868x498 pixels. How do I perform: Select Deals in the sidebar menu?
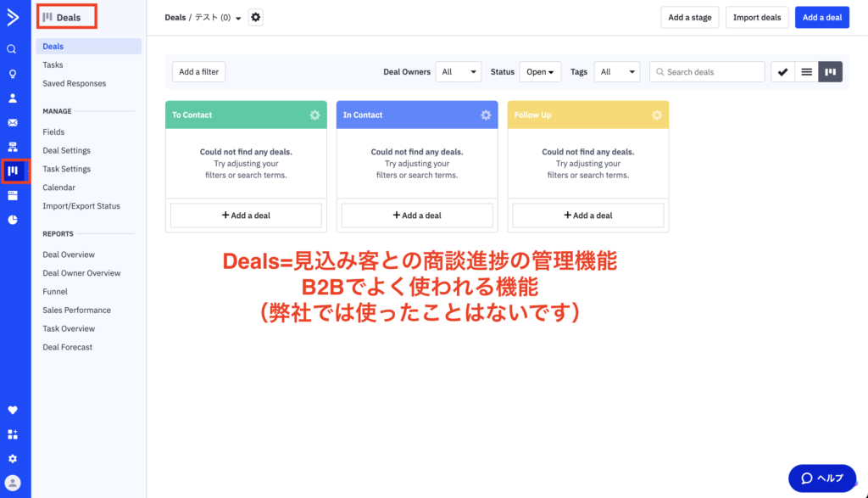[88, 46]
